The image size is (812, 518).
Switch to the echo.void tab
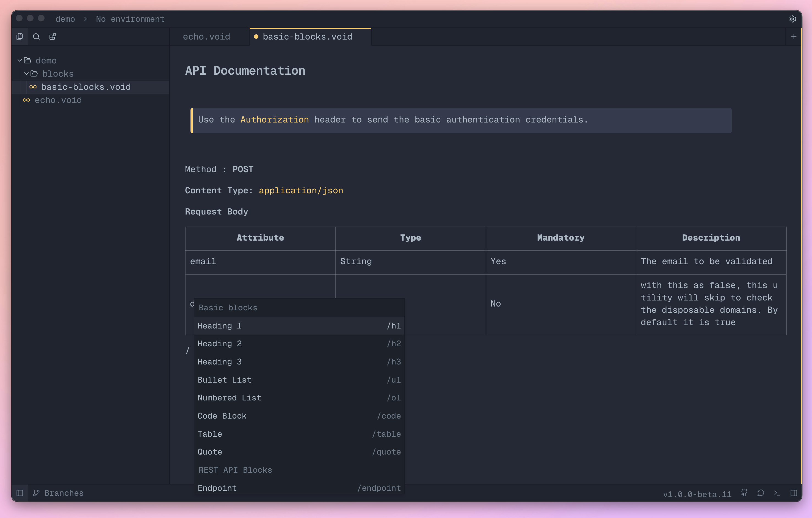[206, 37]
